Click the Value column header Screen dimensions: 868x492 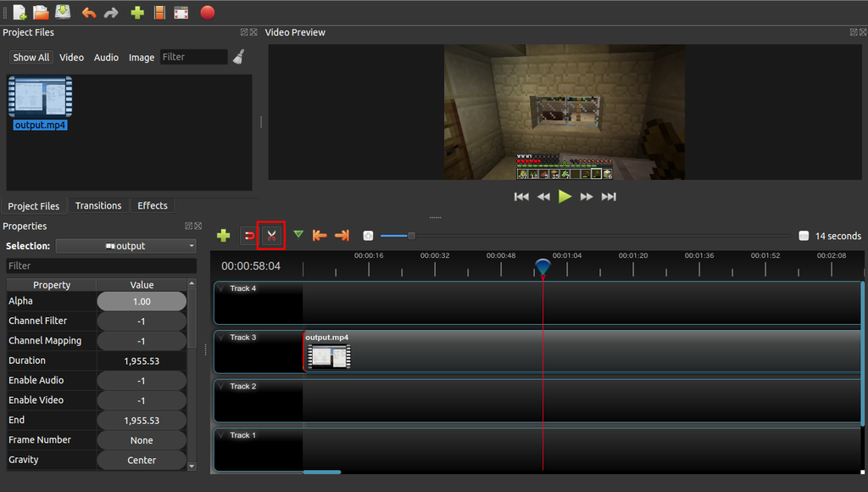pyautogui.click(x=142, y=285)
